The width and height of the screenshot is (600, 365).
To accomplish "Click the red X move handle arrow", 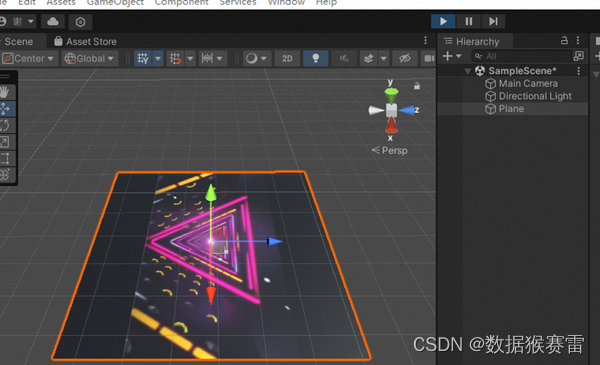I will [211, 296].
